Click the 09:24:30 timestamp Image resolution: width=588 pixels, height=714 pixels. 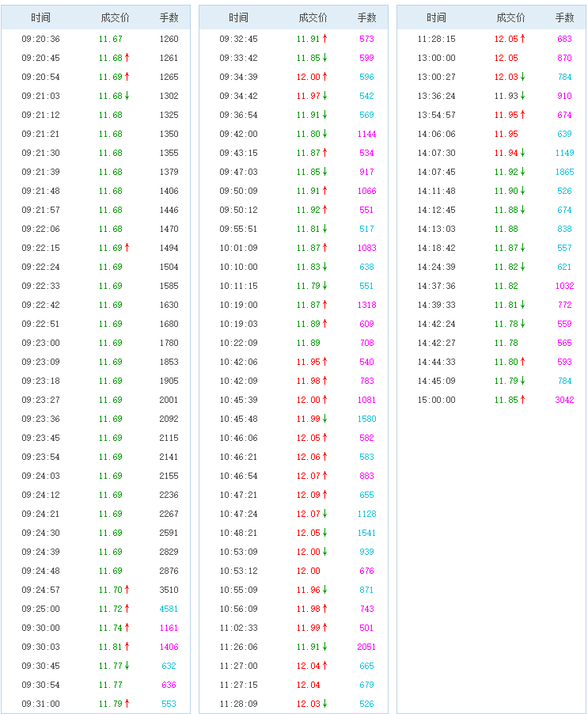click(x=40, y=533)
